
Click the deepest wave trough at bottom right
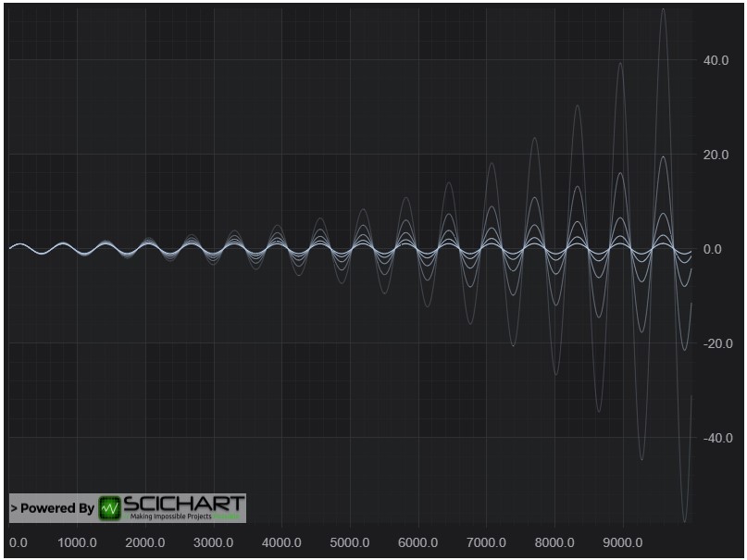[685, 521]
